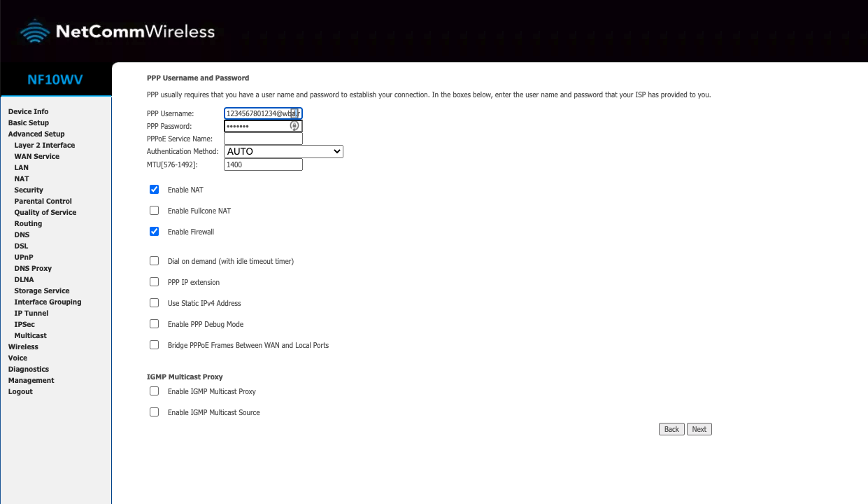Click the Back button

[x=671, y=429]
